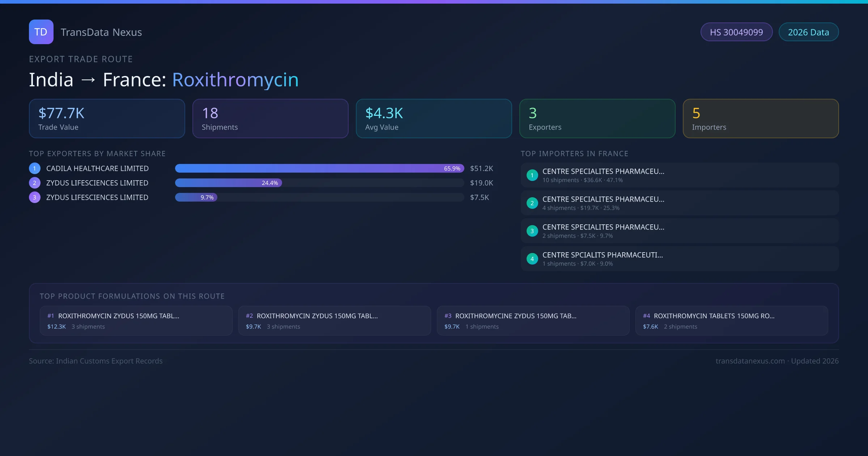Select importer badge 3 showing 2 shipments

(532, 231)
